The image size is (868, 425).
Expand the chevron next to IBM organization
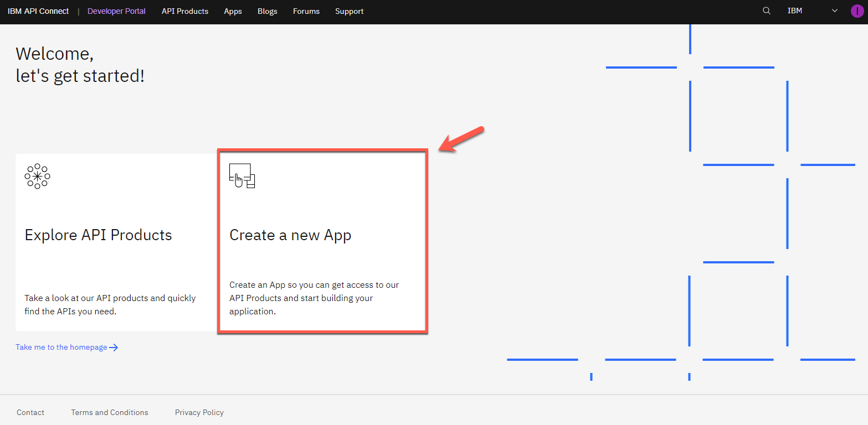pyautogui.click(x=835, y=11)
